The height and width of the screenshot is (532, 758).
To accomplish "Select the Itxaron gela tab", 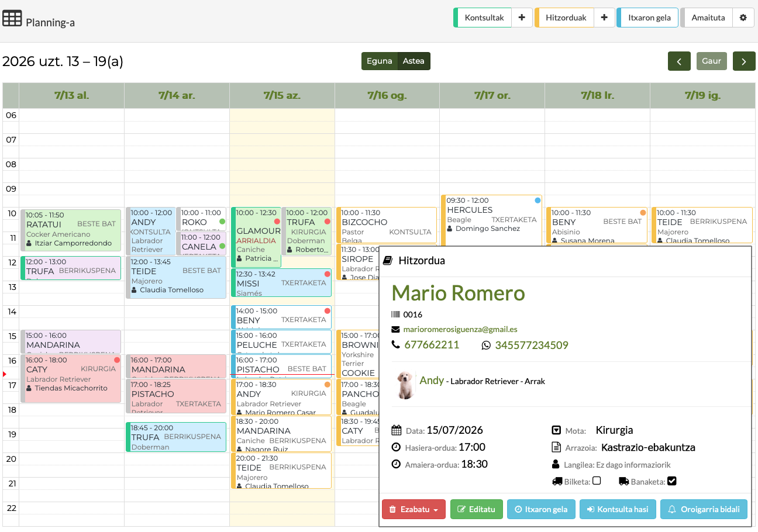I will click(x=648, y=18).
